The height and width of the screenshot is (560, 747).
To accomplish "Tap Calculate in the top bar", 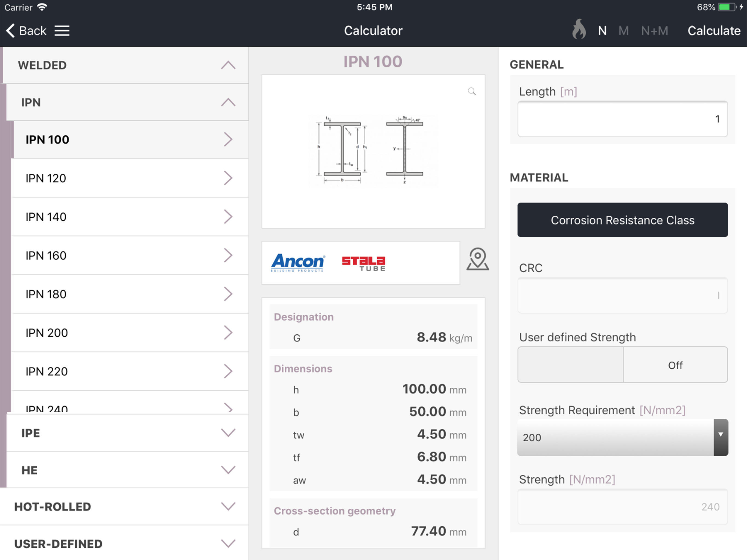I will [714, 31].
